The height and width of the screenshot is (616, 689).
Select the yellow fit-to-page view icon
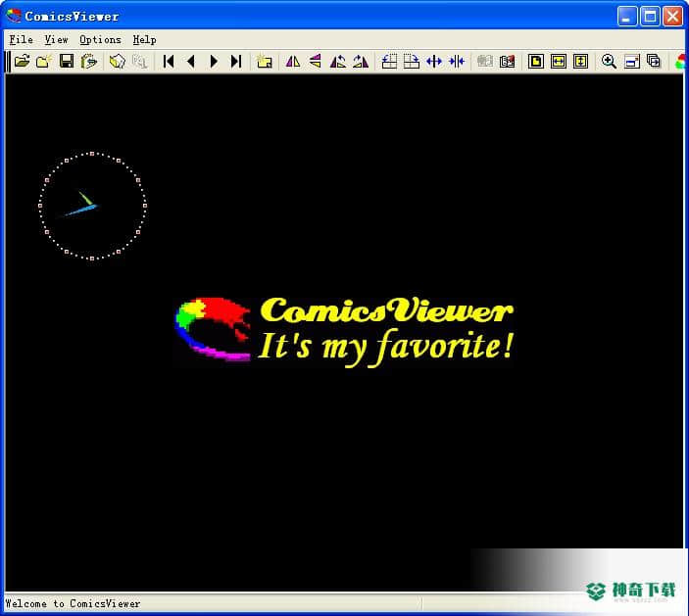[536, 61]
